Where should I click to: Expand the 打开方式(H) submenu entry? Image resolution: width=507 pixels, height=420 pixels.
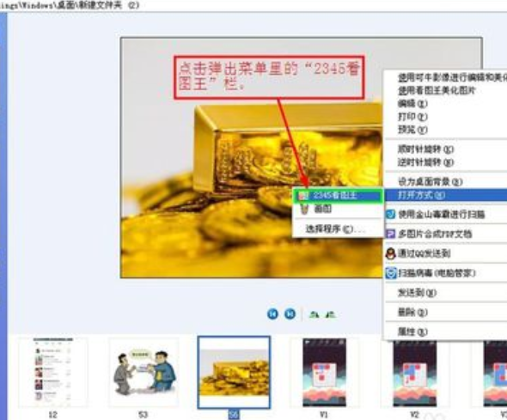pyautogui.click(x=446, y=195)
